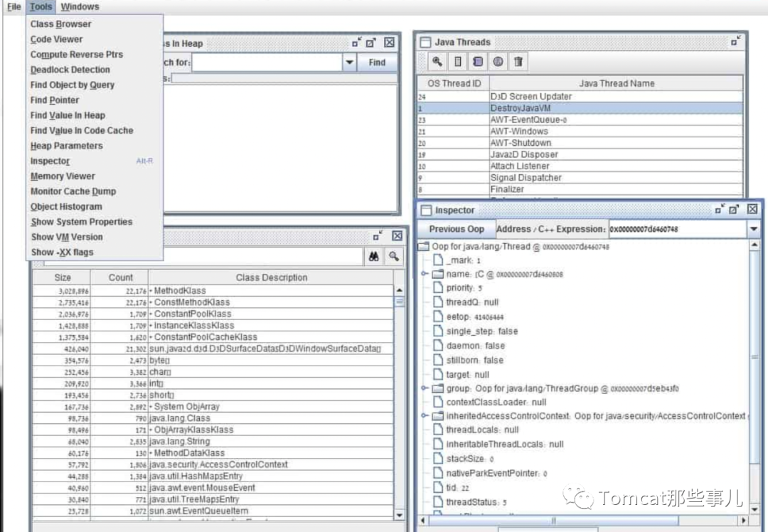The image size is (768, 532).
Task: Click the document icon next to priority field
Action: click(x=438, y=287)
